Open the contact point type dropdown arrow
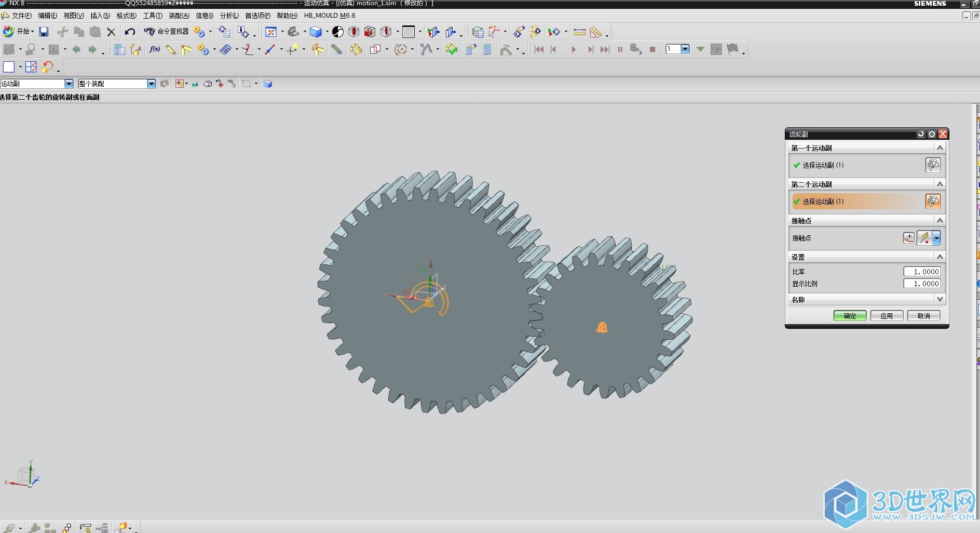Image resolution: width=980 pixels, height=533 pixels. (936, 238)
